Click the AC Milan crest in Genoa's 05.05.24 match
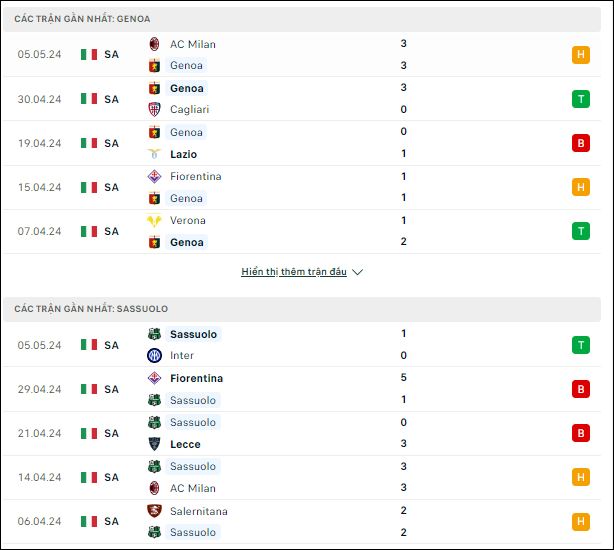The height and width of the screenshot is (550, 614). coord(154,44)
